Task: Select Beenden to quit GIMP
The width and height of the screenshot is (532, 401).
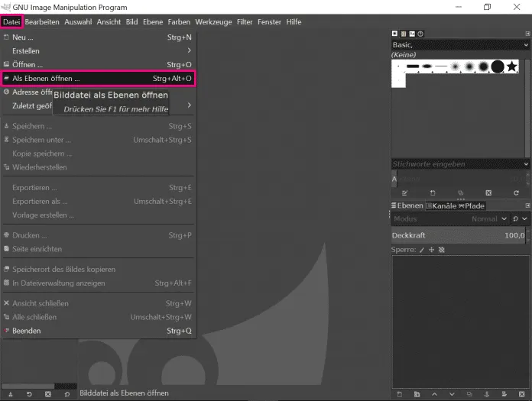Action: point(27,331)
